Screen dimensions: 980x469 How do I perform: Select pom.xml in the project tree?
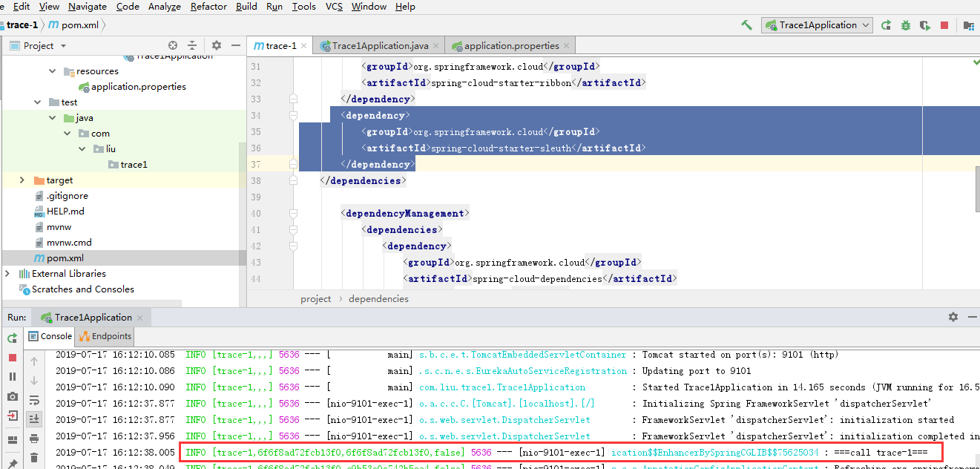65,258
